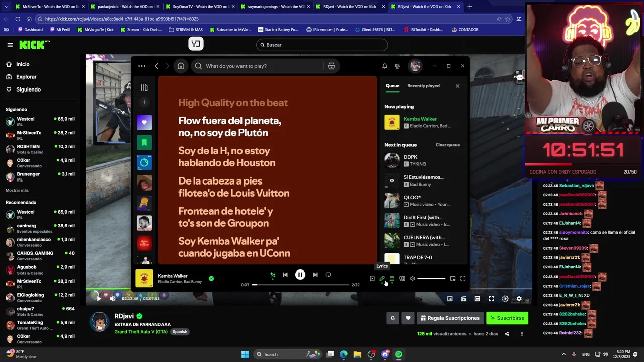
Task: Switch to Spotify Recently played tab
Action: [x=423, y=86]
